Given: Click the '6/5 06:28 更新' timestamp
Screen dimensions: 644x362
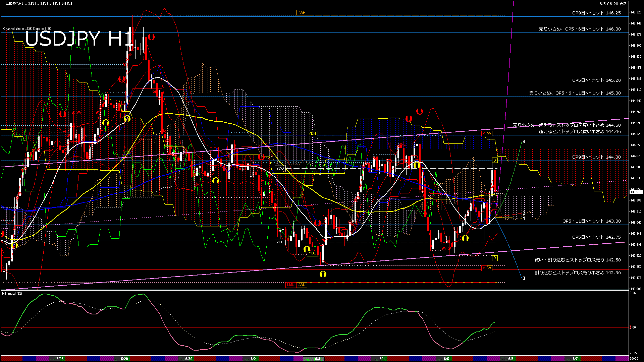Looking at the screenshot, I should [x=613, y=4].
